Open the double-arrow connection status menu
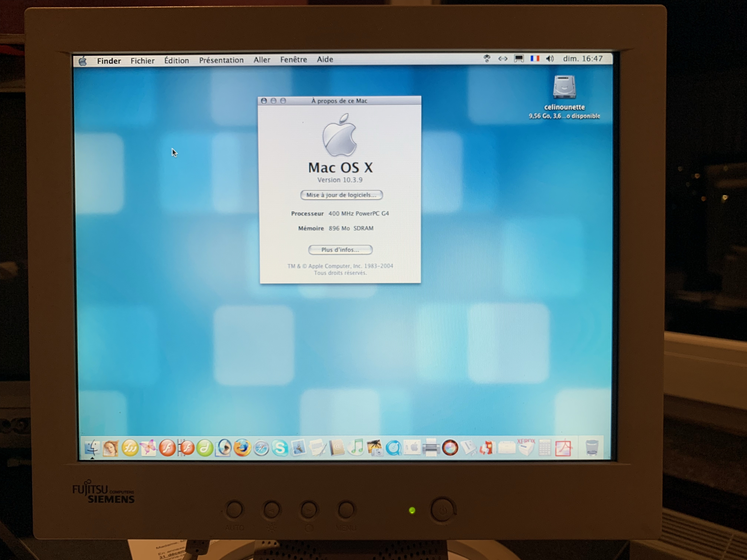The width and height of the screenshot is (747, 560). click(x=503, y=59)
